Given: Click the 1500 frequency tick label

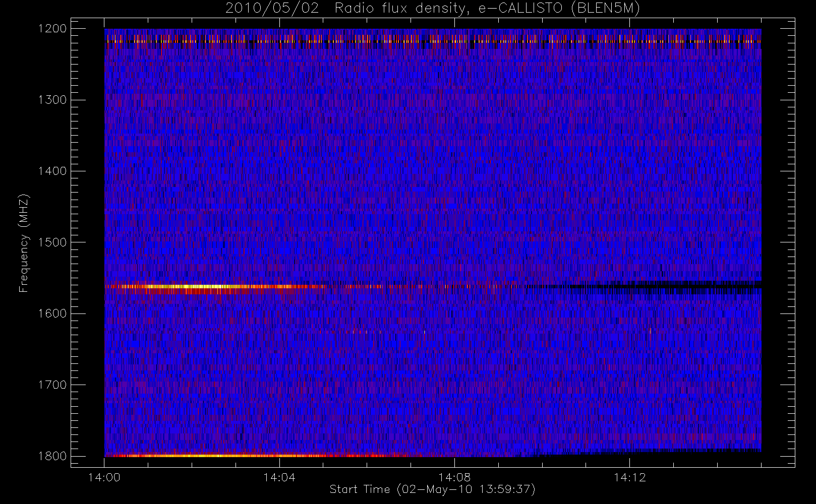Looking at the screenshot, I should tap(52, 242).
